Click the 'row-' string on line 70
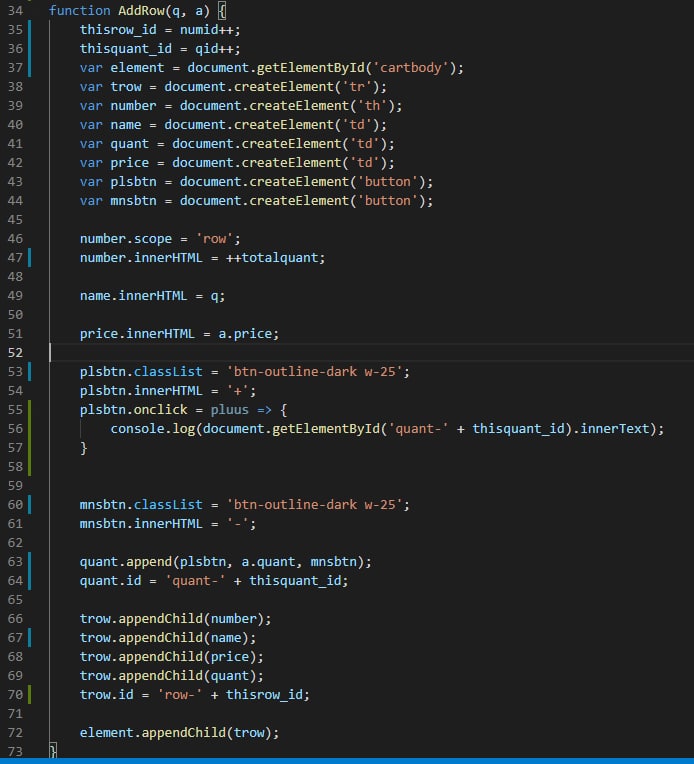This screenshot has width=694, height=764. [x=180, y=695]
